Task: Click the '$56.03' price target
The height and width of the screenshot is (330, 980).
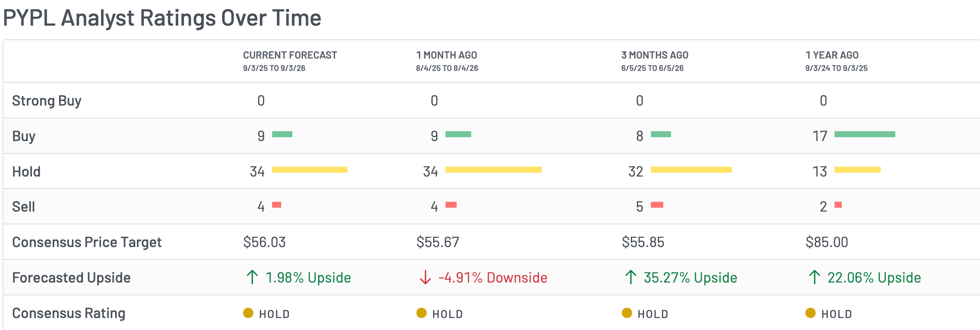Action: 264,242
